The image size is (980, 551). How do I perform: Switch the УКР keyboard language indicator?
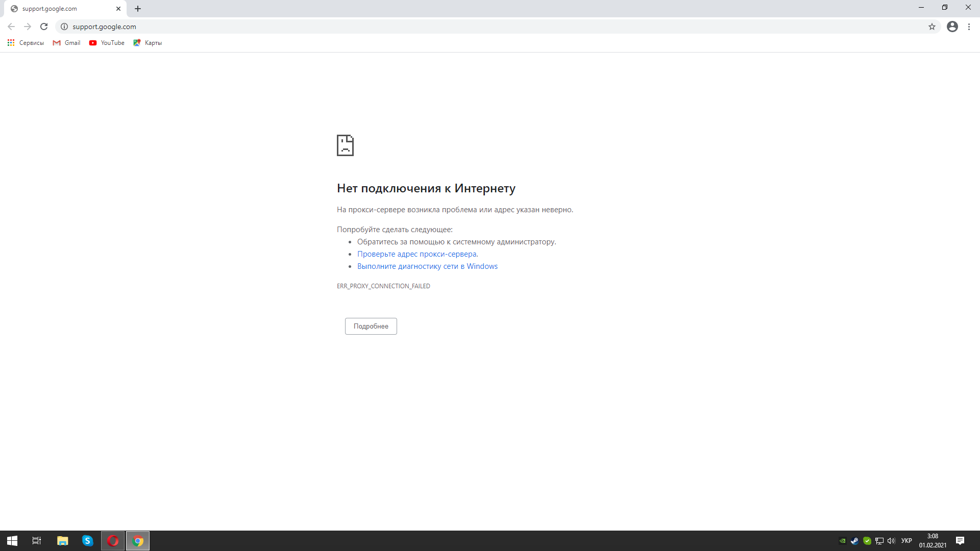(x=906, y=541)
